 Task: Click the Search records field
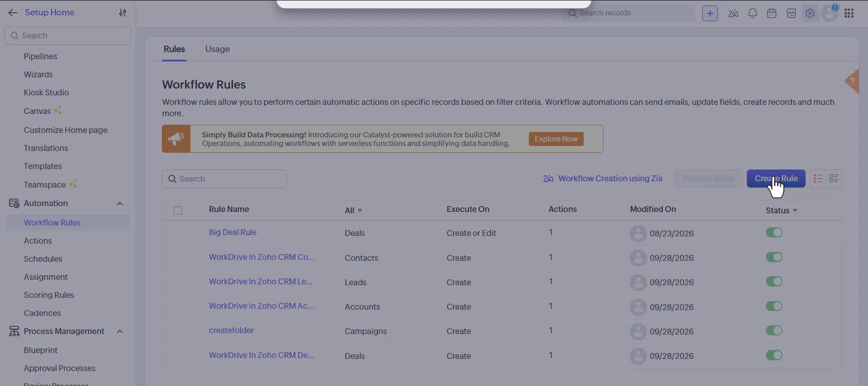coord(628,13)
